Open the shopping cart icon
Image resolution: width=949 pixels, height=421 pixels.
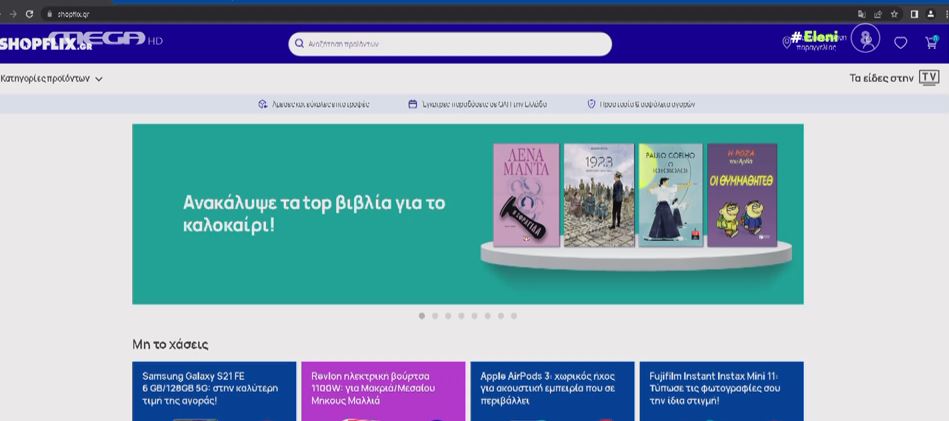click(931, 42)
